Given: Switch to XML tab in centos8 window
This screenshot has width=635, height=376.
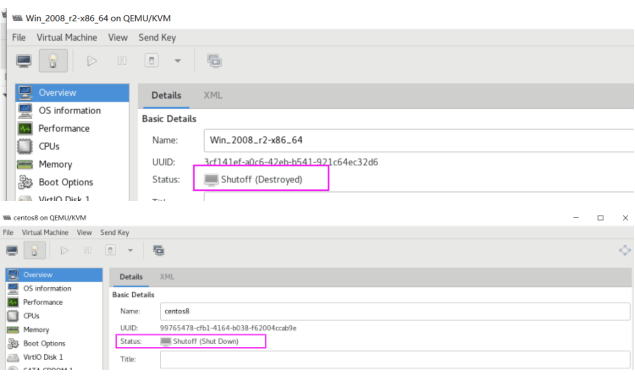Looking at the screenshot, I should [x=167, y=277].
